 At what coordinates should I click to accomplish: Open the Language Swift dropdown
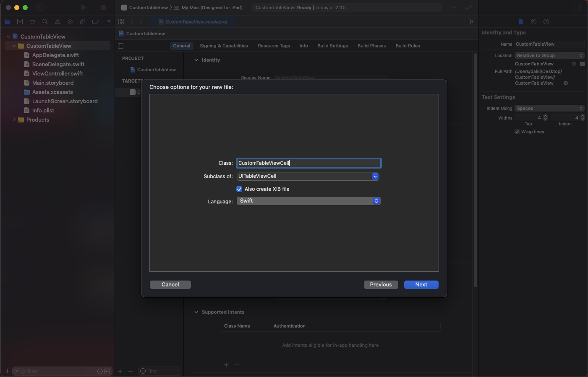click(308, 201)
